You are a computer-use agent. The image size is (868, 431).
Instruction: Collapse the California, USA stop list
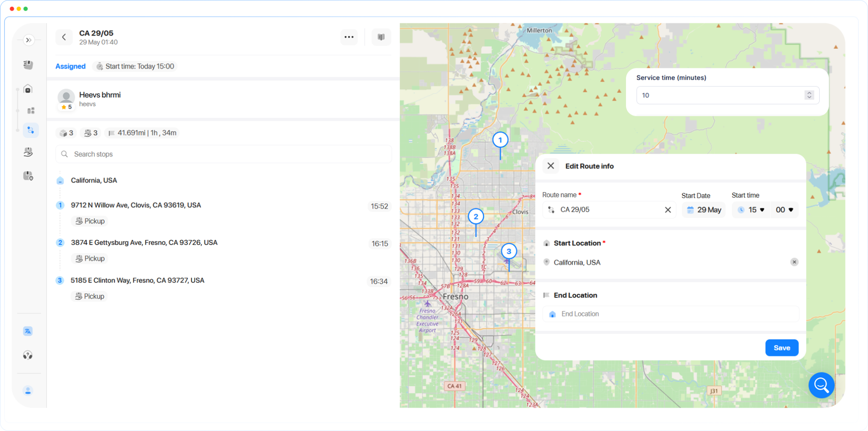click(x=60, y=180)
